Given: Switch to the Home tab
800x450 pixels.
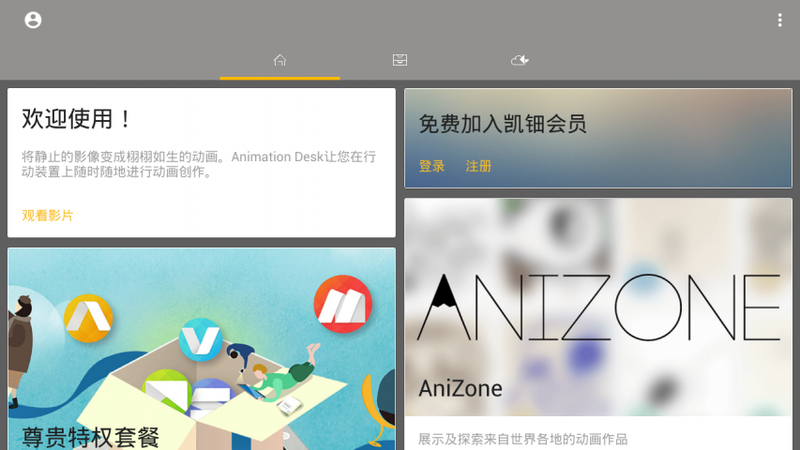Looking at the screenshot, I should click(x=280, y=60).
